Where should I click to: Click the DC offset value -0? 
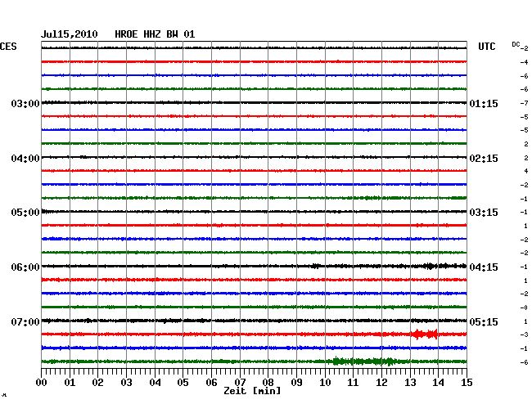524,307
